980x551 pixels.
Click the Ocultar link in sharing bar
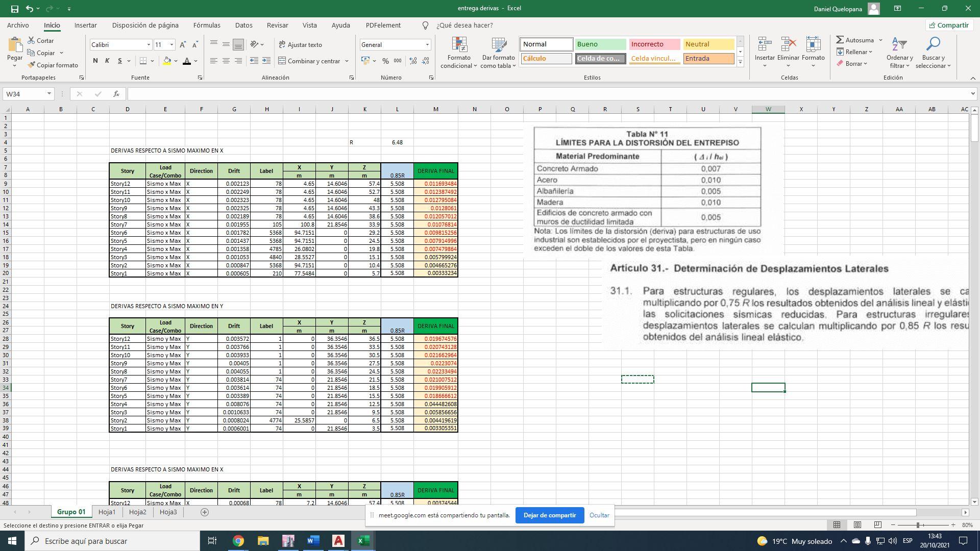pos(599,515)
